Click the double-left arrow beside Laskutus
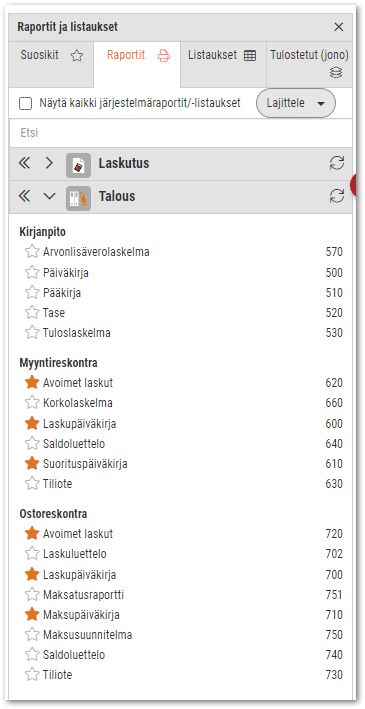This screenshot has width=365, height=709. [x=25, y=163]
